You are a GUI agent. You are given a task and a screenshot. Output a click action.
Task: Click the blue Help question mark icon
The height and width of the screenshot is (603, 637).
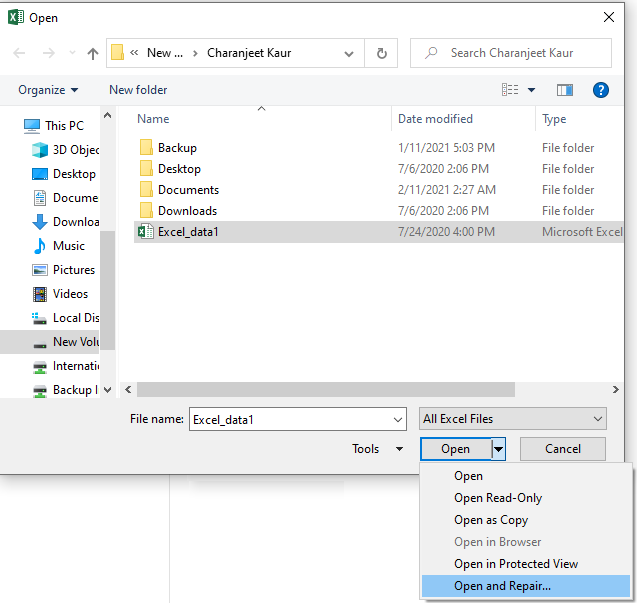click(x=601, y=90)
